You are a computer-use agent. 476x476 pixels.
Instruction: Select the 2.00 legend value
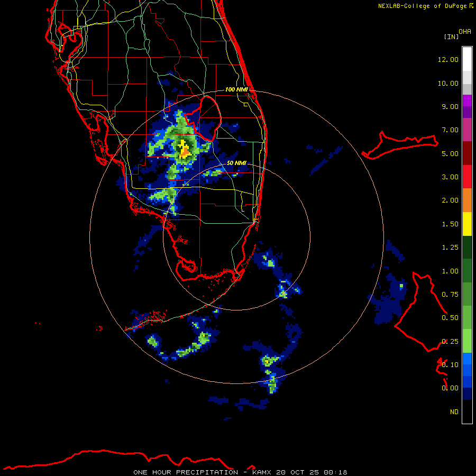[x=450, y=200]
